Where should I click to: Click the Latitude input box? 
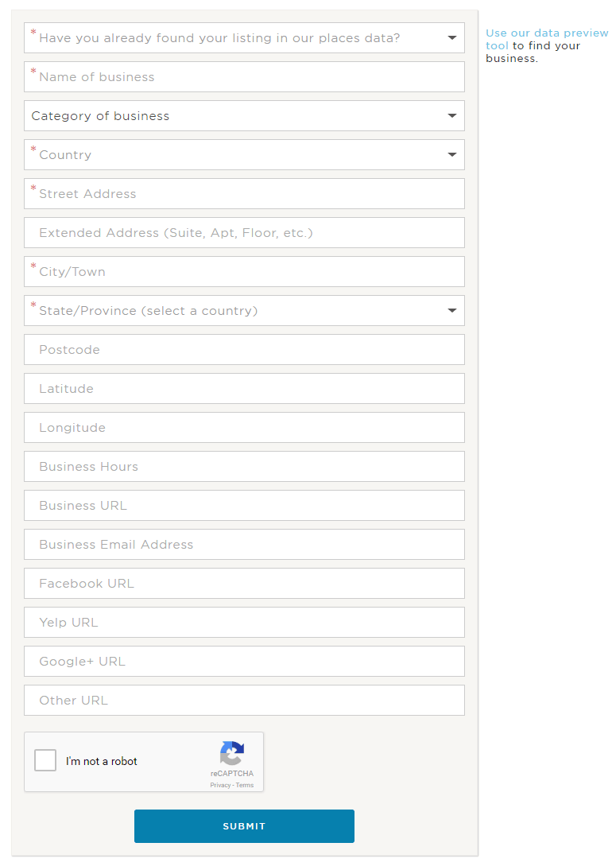coord(244,389)
